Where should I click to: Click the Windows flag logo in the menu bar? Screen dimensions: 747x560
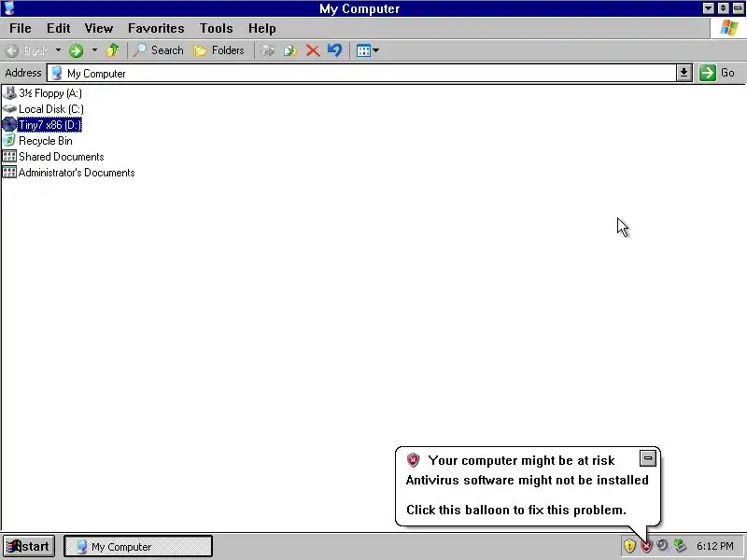pos(729,28)
